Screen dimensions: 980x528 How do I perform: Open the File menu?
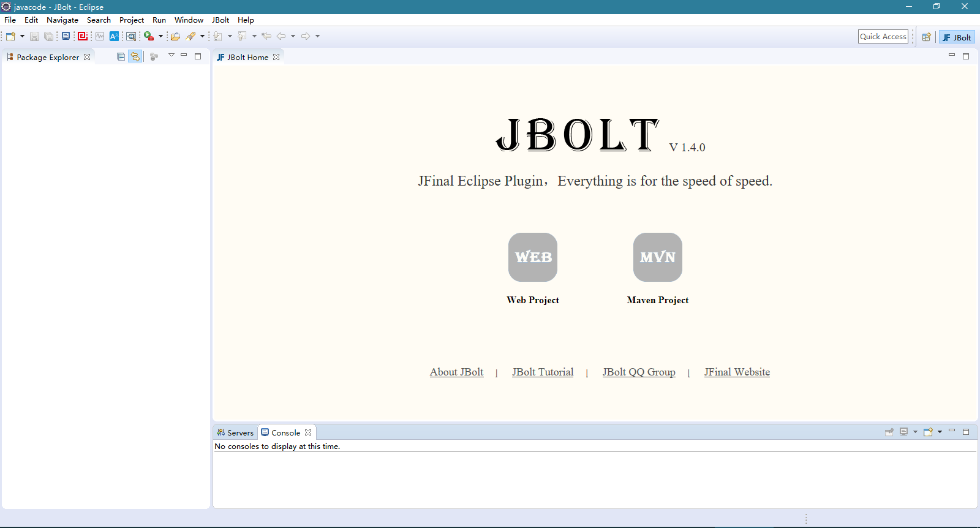[10, 20]
